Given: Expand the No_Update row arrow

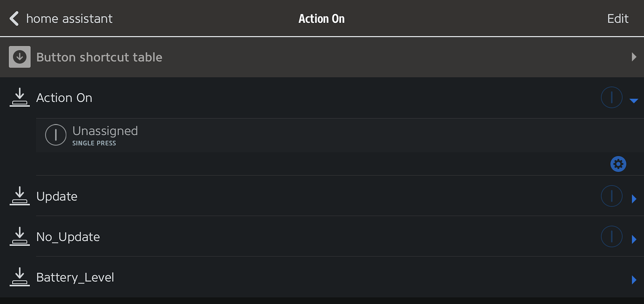Looking at the screenshot, I should pos(634,240).
